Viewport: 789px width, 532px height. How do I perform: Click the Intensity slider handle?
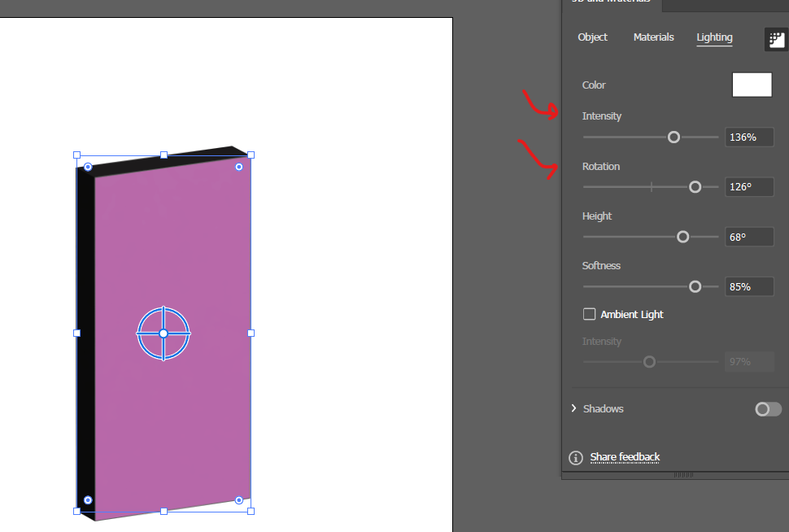[x=673, y=137]
